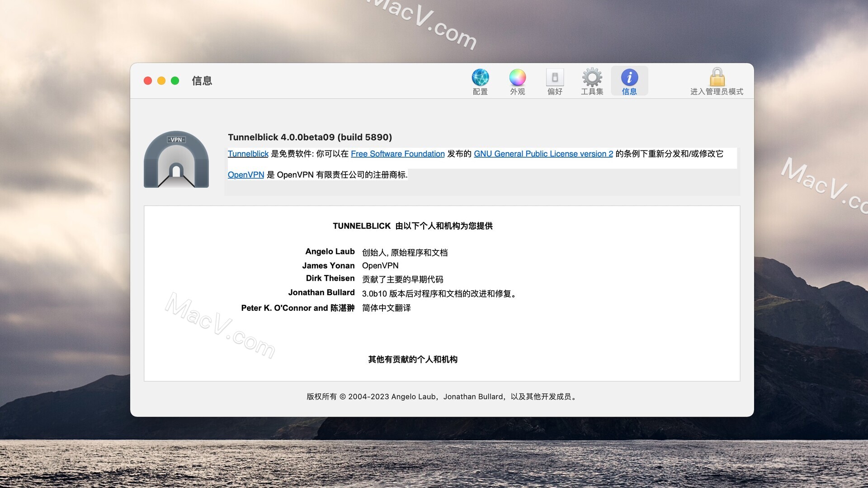The height and width of the screenshot is (488, 868).
Task: Click the Peter K. O'Connor and 陈湛翀 entry
Action: click(298, 308)
